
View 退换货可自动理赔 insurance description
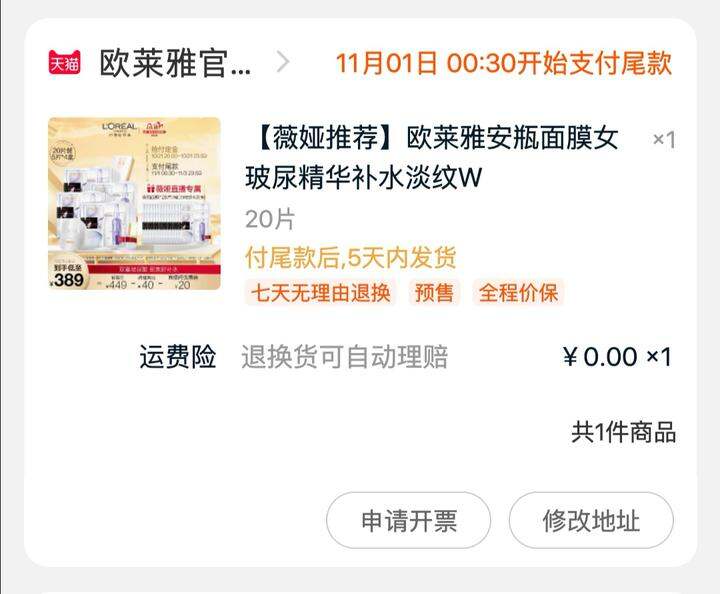tap(344, 357)
